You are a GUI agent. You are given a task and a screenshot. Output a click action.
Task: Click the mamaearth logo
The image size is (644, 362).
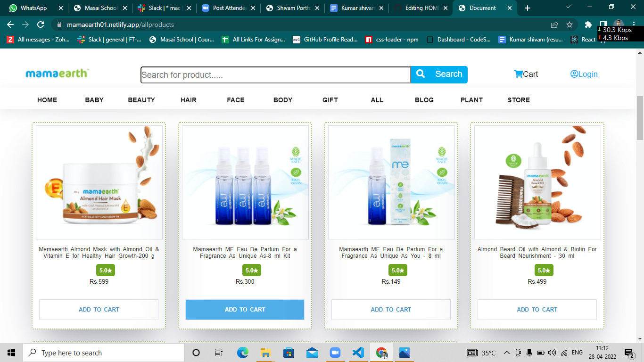(57, 74)
